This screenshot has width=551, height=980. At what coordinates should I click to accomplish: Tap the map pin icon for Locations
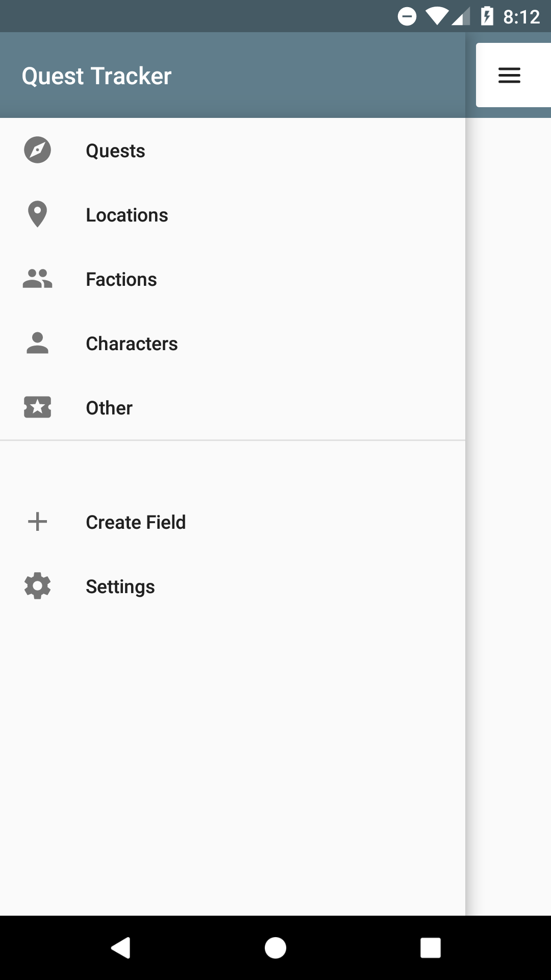tap(37, 214)
